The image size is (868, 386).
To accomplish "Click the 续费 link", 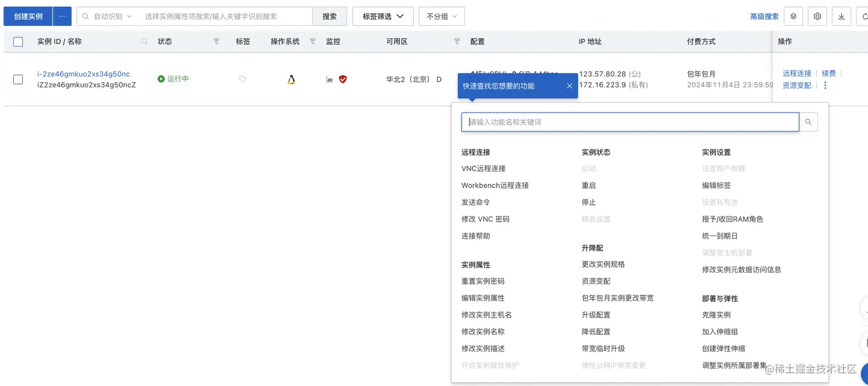I will [x=828, y=74].
